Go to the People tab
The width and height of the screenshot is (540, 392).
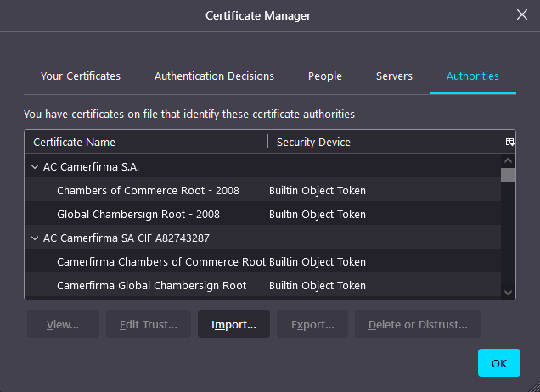pos(324,76)
